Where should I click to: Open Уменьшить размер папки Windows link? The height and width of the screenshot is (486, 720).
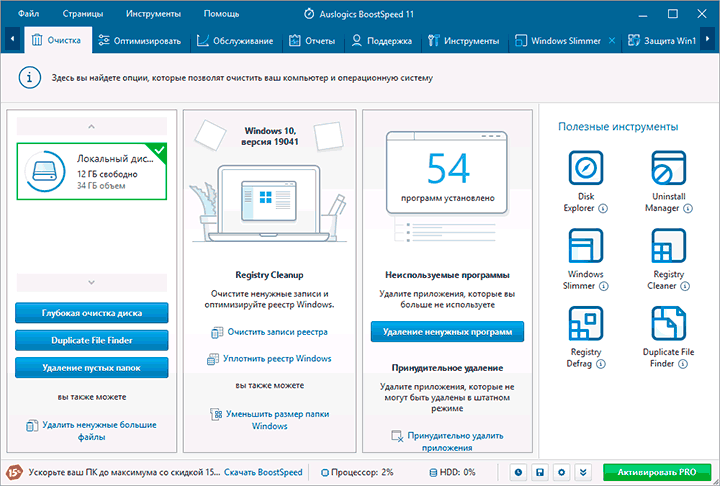(270, 420)
